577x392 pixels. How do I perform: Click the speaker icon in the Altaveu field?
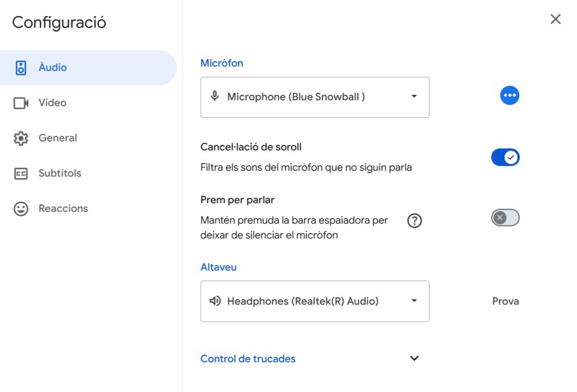pyautogui.click(x=215, y=301)
